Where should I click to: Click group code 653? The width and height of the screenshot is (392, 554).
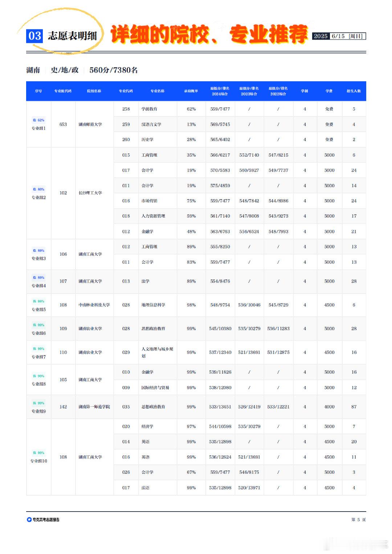[63, 124]
